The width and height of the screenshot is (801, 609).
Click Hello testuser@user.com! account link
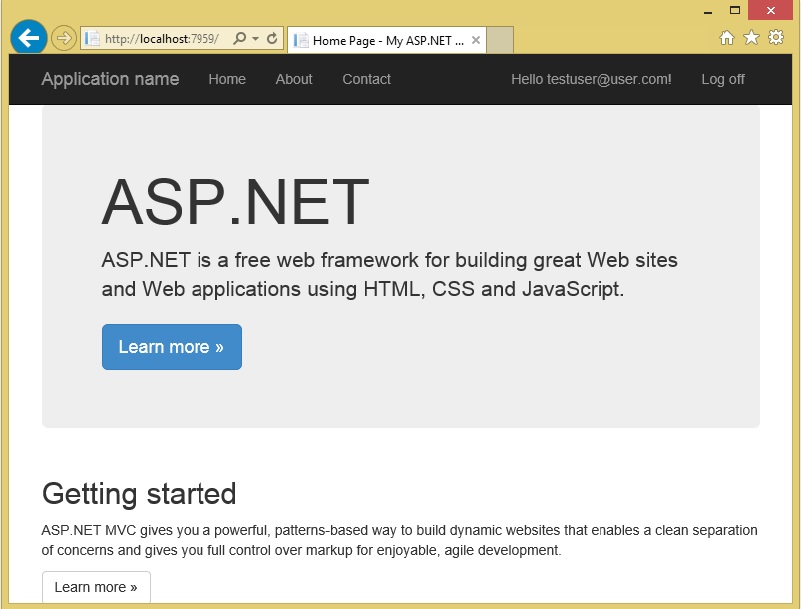coord(591,79)
